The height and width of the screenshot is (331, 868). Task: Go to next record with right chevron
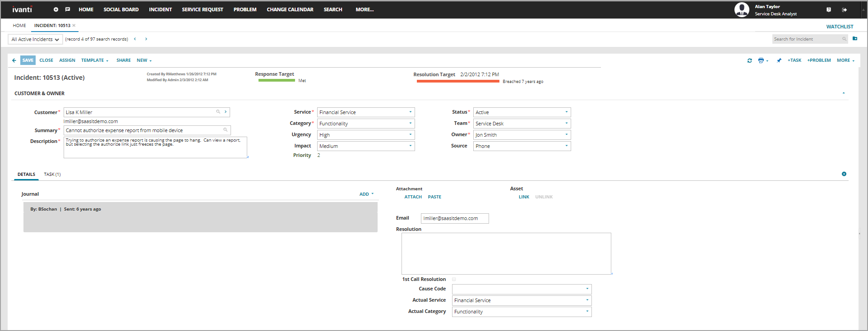click(146, 39)
